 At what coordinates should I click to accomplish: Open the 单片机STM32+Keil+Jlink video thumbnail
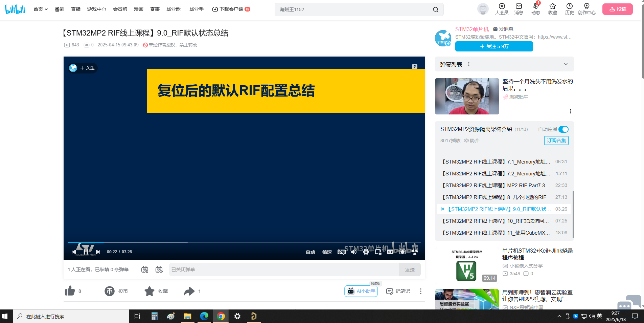(467, 266)
